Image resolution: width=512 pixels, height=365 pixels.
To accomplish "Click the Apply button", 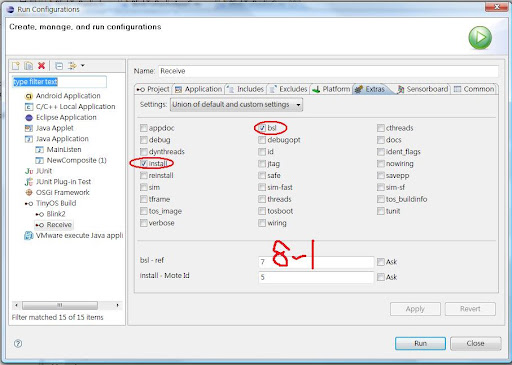I will click(x=415, y=309).
